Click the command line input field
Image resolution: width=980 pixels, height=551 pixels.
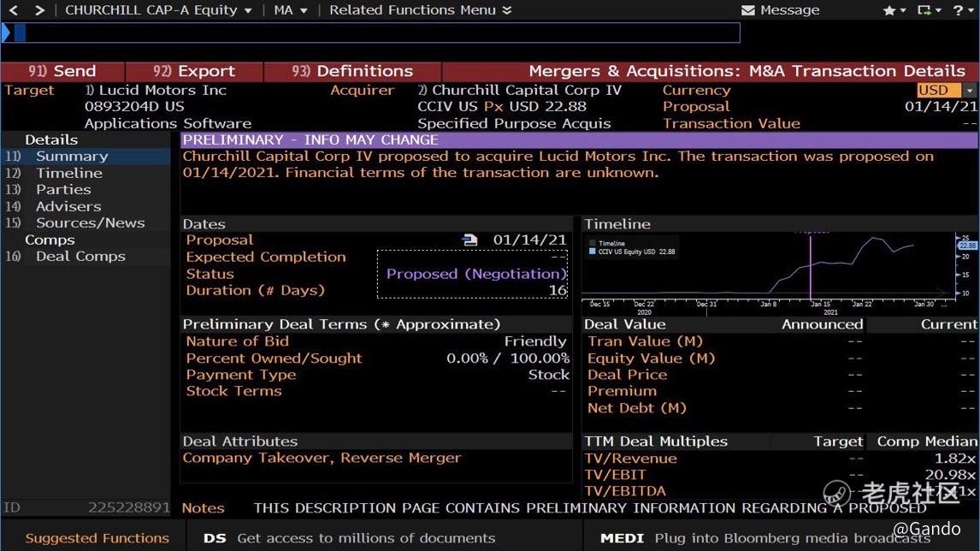pyautogui.click(x=371, y=33)
